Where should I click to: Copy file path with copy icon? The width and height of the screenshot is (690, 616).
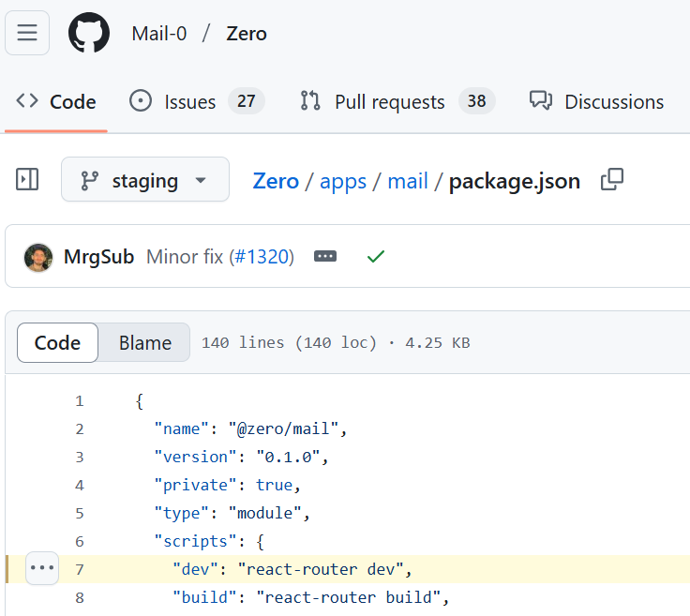click(x=612, y=179)
